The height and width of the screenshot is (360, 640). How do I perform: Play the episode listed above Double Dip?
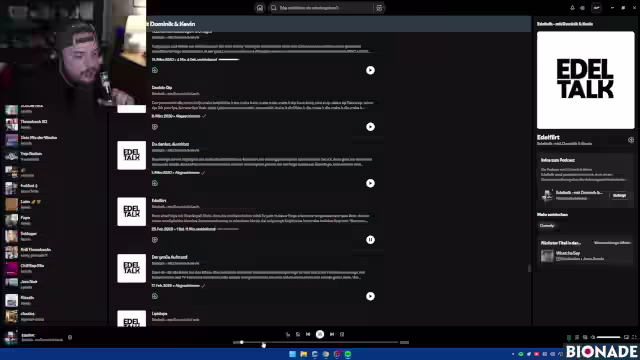[370, 70]
